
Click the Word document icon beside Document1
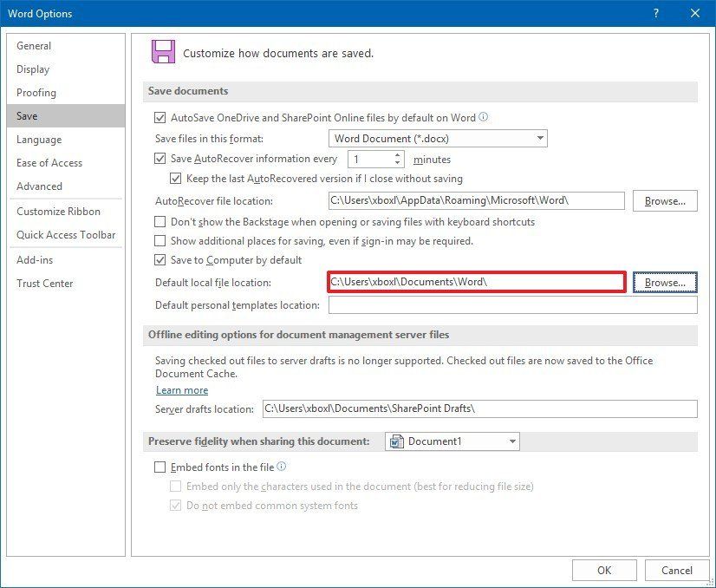click(x=394, y=441)
